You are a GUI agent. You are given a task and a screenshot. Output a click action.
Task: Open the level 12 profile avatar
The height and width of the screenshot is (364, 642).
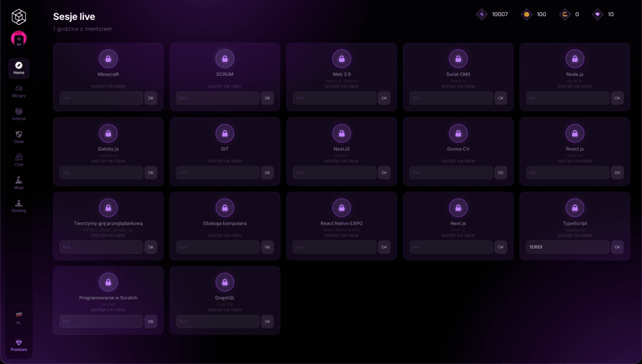(19, 39)
